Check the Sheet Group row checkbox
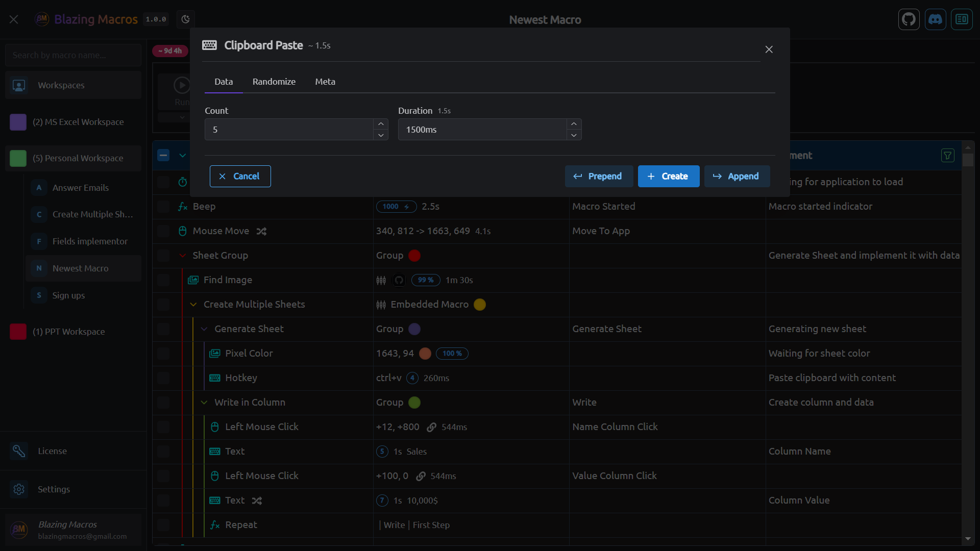Image resolution: width=980 pixels, height=551 pixels. click(x=163, y=256)
